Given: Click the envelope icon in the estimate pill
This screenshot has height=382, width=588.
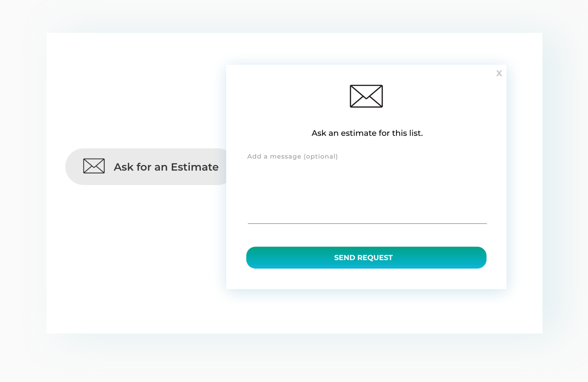Looking at the screenshot, I should 94,166.
